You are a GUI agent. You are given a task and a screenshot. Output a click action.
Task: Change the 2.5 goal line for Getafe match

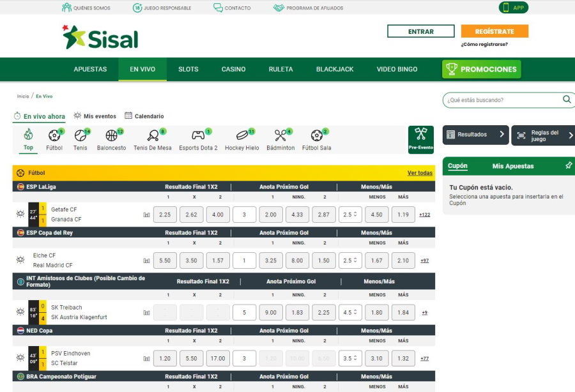(x=350, y=215)
